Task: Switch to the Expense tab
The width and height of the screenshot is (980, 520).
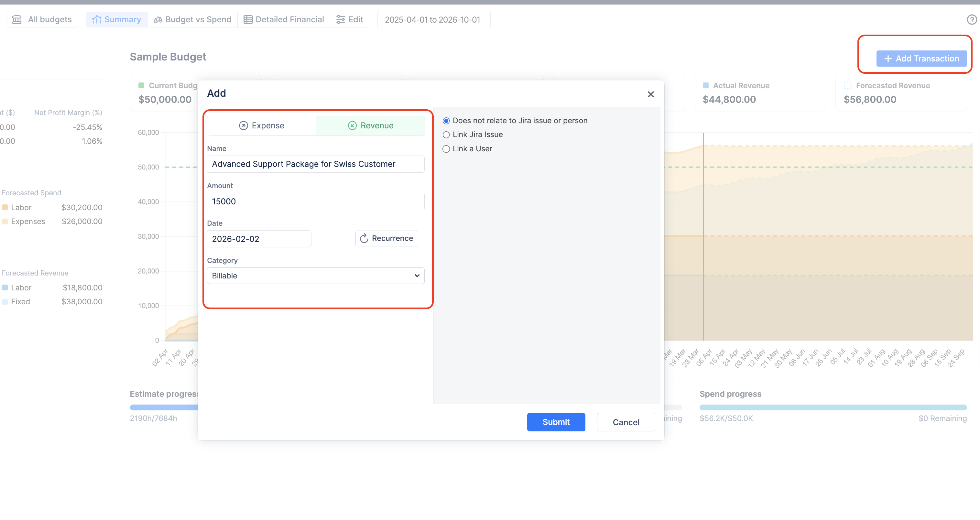Action: click(x=261, y=125)
